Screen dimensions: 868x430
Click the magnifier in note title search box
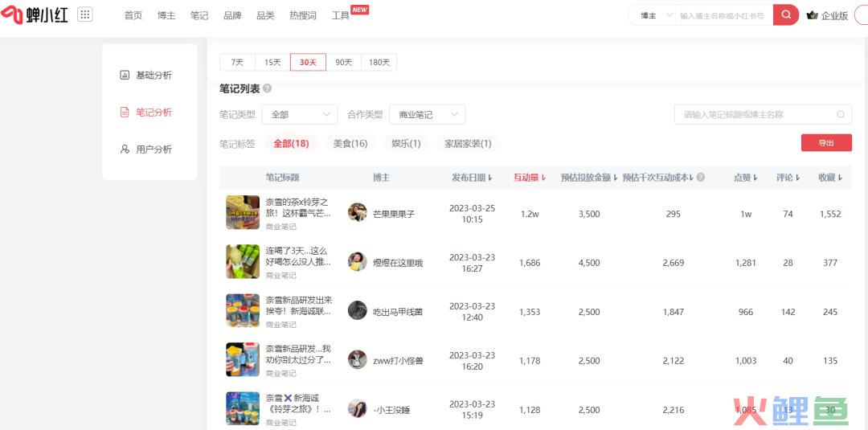[x=841, y=115]
